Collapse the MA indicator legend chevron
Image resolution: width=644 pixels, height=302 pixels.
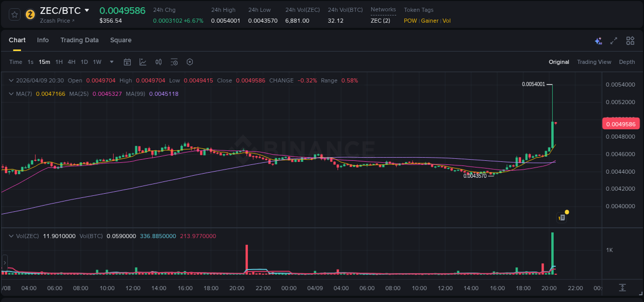click(11, 94)
